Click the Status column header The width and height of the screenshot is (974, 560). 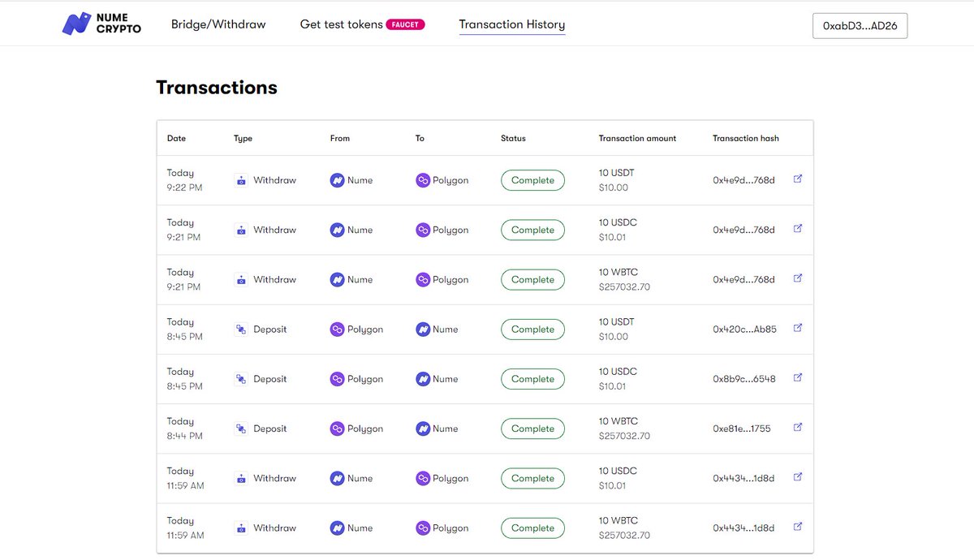(x=513, y=138)
